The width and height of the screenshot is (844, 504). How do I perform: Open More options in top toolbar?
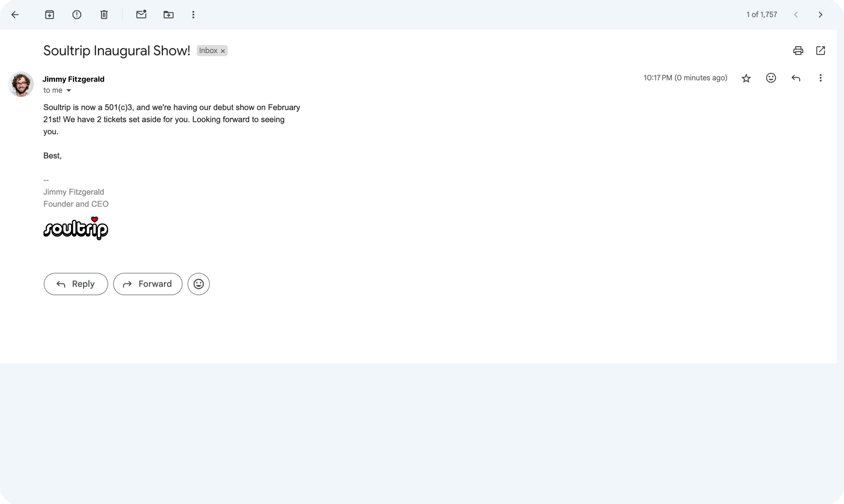tap(193, 15)
